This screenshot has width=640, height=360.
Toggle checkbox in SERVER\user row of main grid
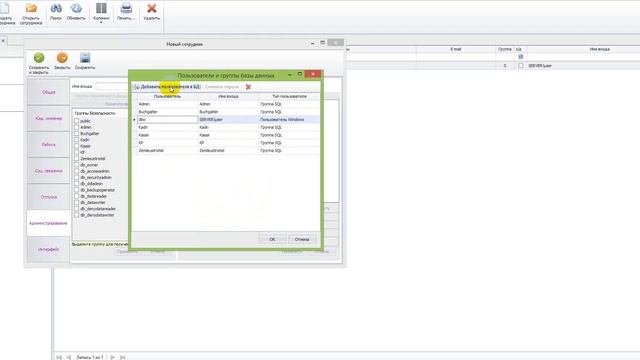(520, 65)
